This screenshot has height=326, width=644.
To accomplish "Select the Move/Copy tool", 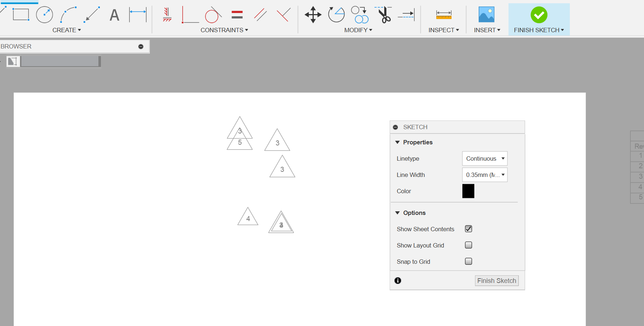I will tap(313, 14).
